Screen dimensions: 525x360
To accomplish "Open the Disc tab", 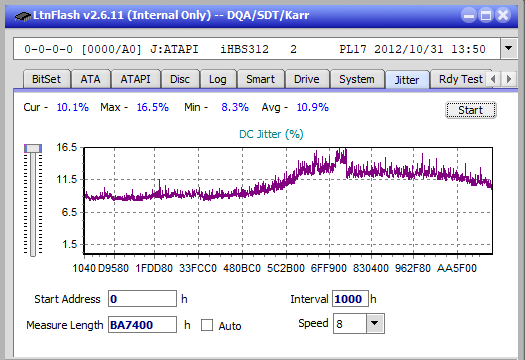I will coord(180,79).
